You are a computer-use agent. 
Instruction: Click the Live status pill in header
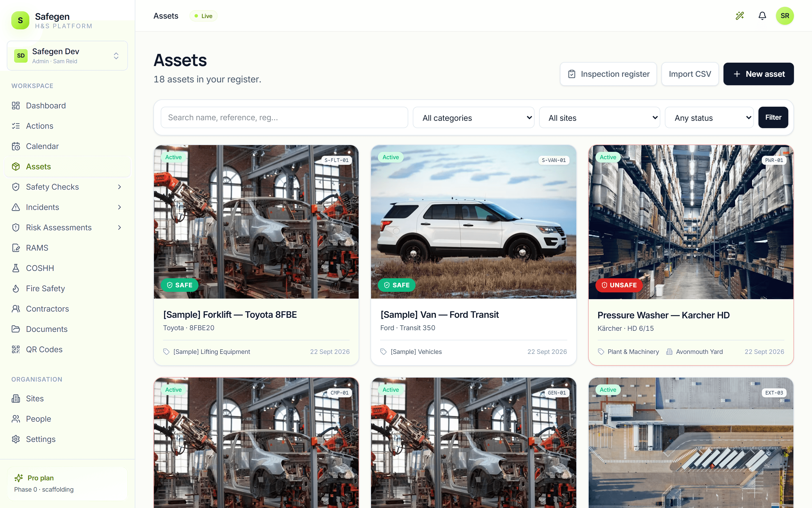203,16
